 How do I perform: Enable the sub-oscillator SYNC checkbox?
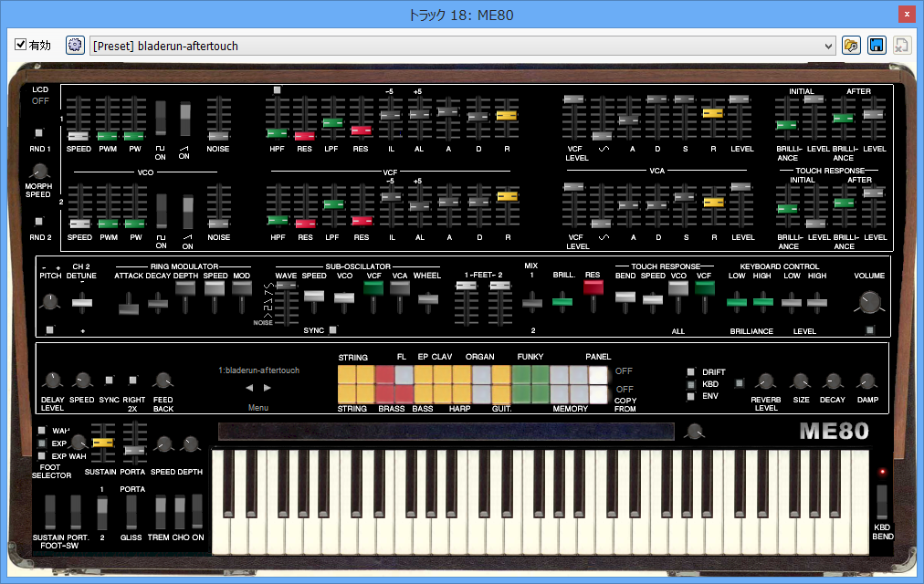pyautogui.click(x=333, y=329)
